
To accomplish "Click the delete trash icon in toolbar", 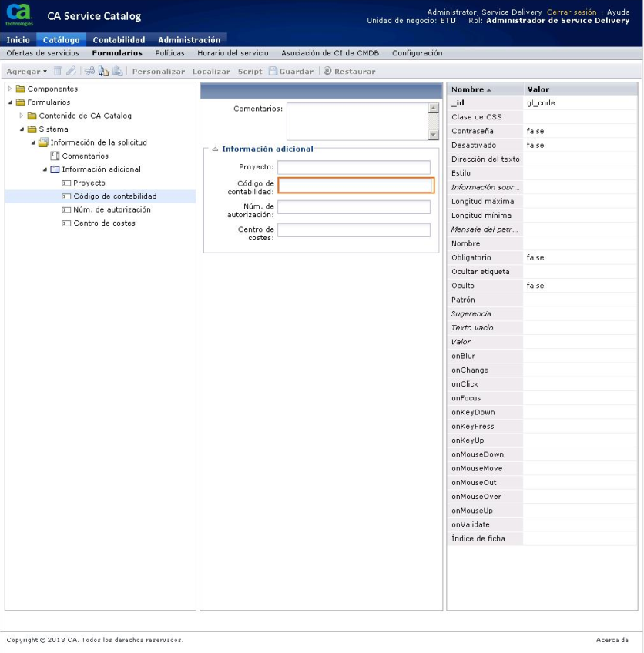I will pyautogui.click(x=58, y=71).
